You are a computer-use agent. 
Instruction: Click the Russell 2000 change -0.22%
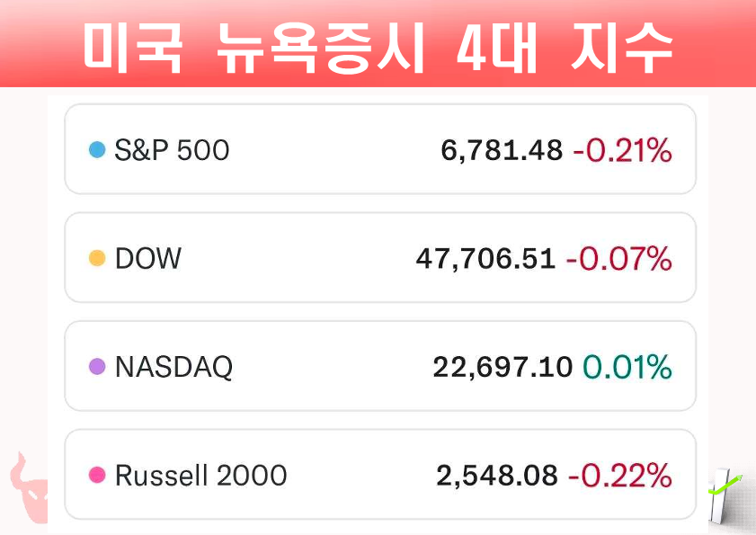click(619, 475)
